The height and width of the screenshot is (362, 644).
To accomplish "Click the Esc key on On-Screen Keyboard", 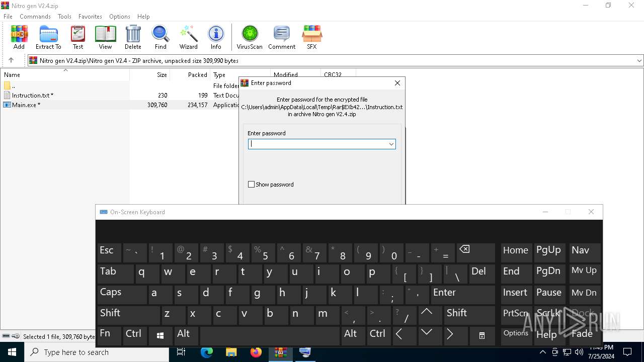I will point(109,252).
